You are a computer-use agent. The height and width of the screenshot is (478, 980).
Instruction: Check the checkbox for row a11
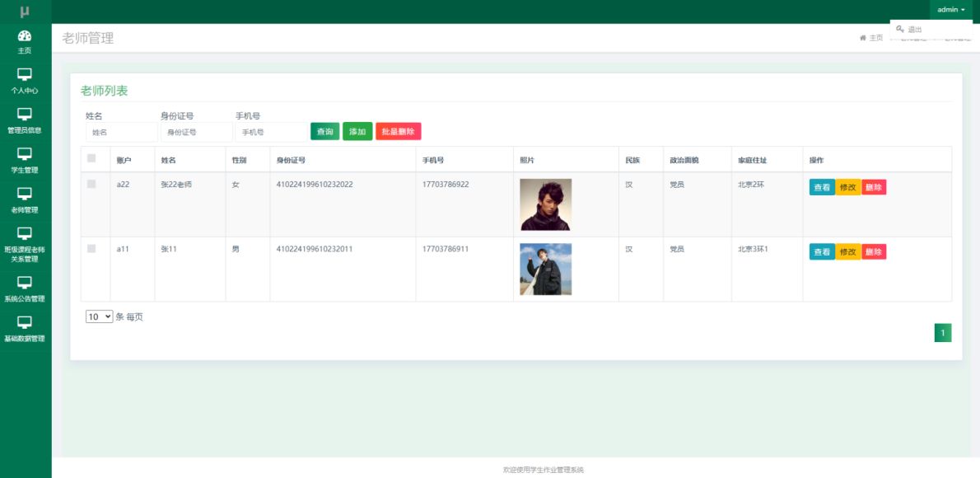click(x=91, y=248)
